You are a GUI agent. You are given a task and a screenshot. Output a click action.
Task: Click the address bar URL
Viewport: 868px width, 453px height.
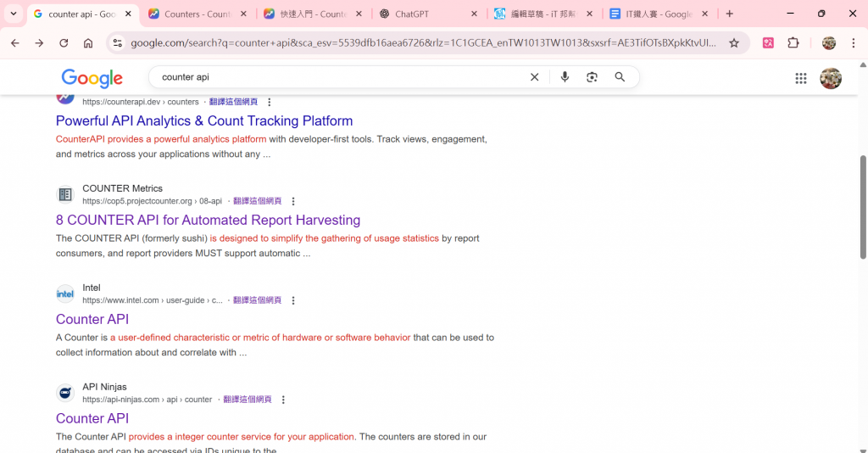pos(424,43)
